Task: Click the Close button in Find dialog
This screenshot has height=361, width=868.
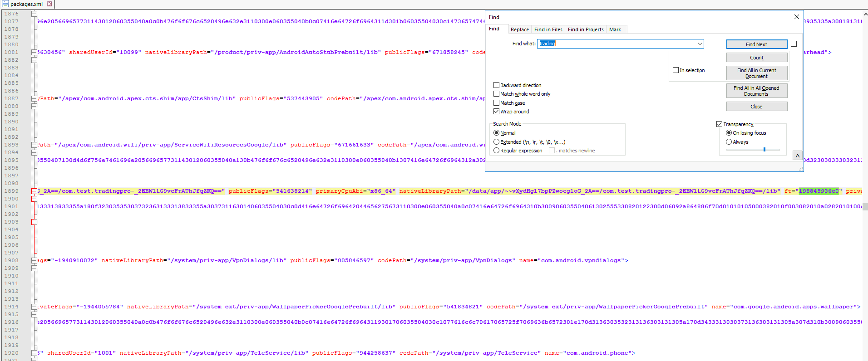Action: (756, 107)
